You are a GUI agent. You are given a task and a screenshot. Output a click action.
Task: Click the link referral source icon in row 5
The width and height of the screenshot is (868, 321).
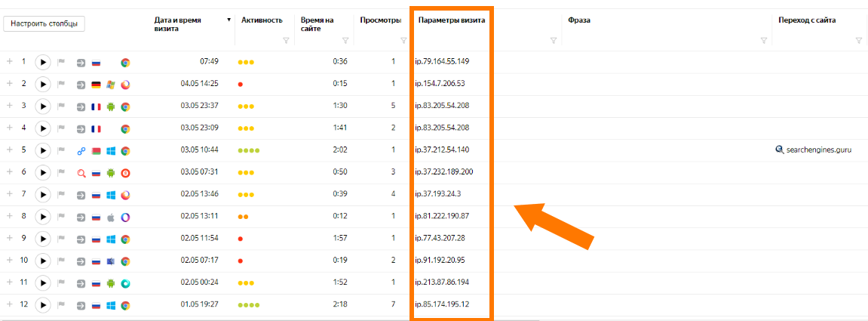pos(81,151)
